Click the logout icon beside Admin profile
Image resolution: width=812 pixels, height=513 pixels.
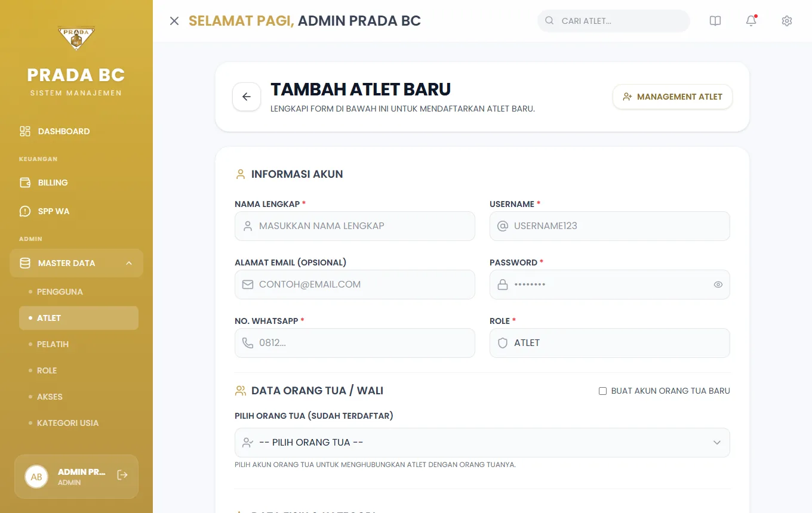122,475
